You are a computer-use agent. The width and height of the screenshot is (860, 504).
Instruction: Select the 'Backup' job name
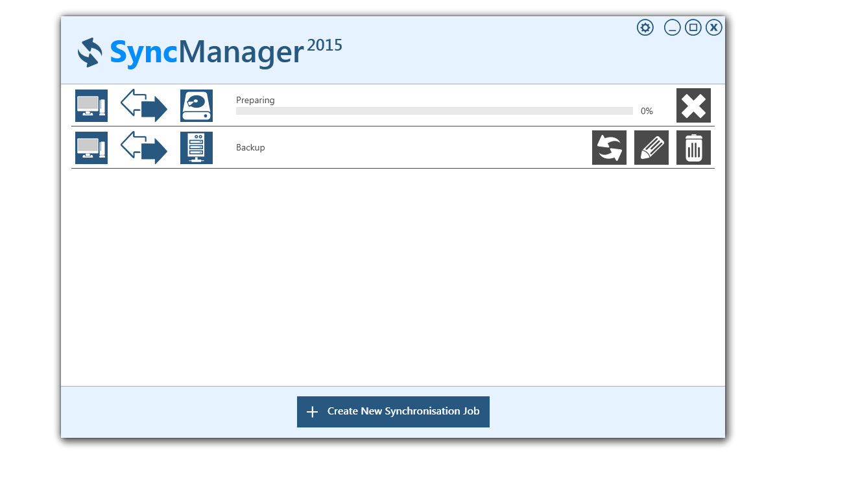coord(250,147)
